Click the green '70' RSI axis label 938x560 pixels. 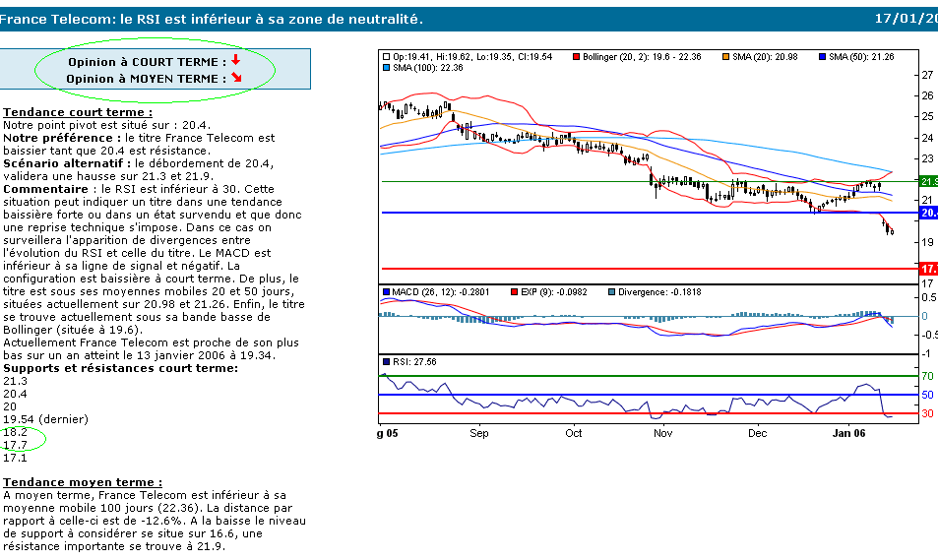(x=927, y=376)
